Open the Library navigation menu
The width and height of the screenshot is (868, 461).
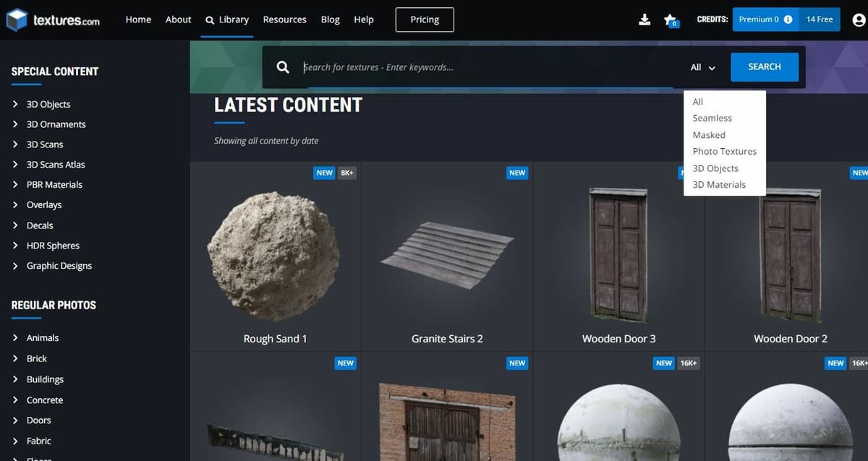point(227,20)
